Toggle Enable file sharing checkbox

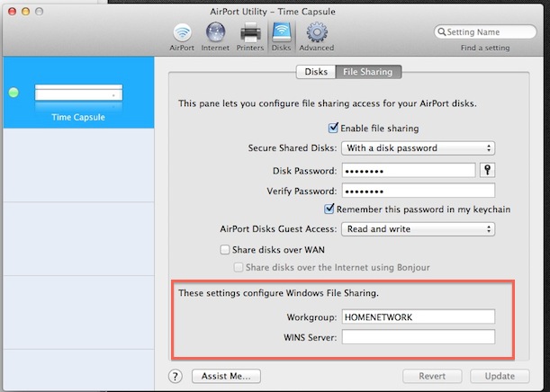point(333,128)
